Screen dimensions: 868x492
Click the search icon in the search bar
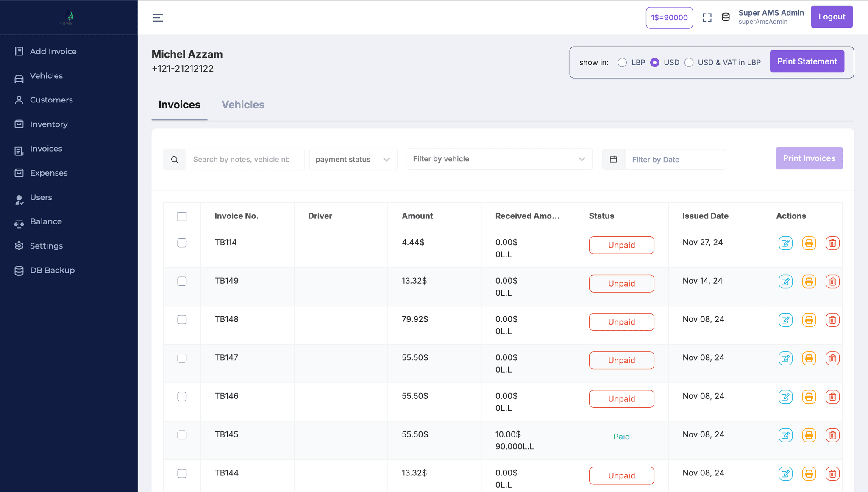[x=175, y=159]
